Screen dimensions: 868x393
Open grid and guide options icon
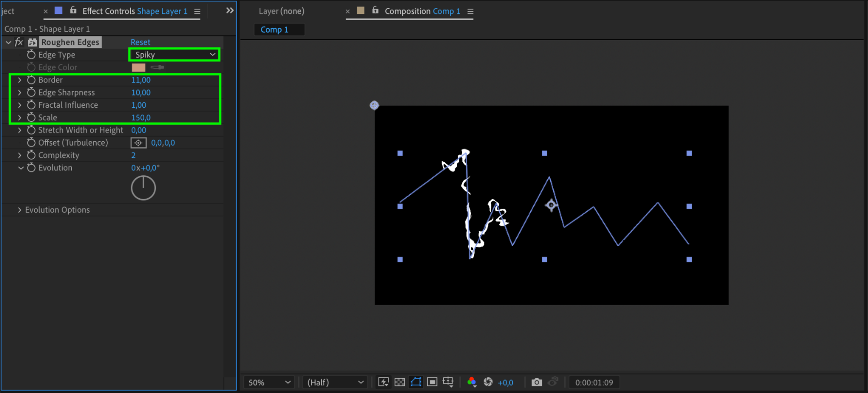(448, 382)
